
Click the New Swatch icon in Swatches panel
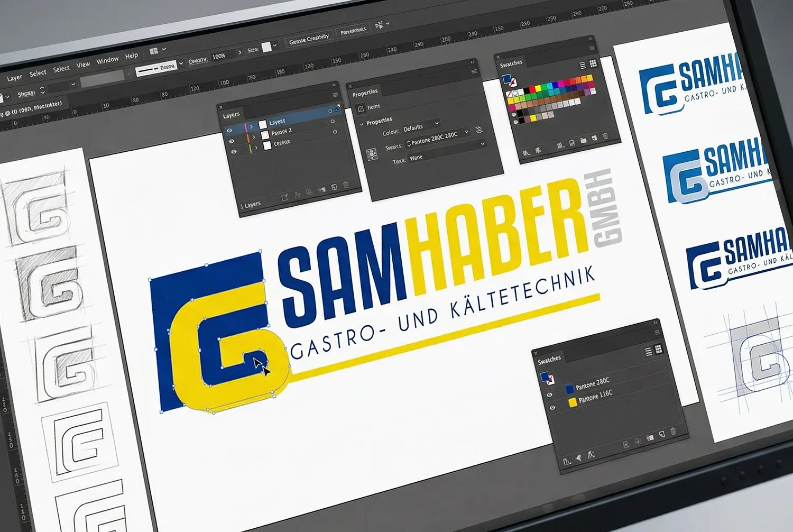661,434
